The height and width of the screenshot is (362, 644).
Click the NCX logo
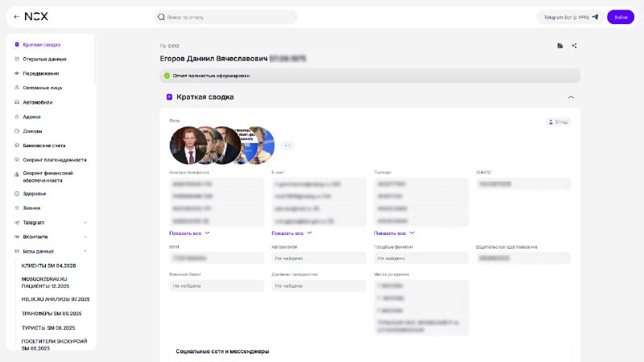(36, 16)
